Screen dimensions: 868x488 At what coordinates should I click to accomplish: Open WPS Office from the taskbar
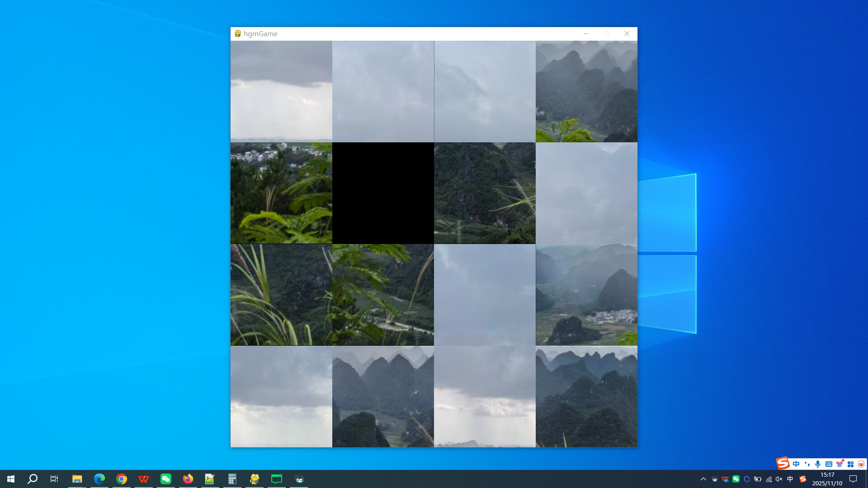point(143,479)
